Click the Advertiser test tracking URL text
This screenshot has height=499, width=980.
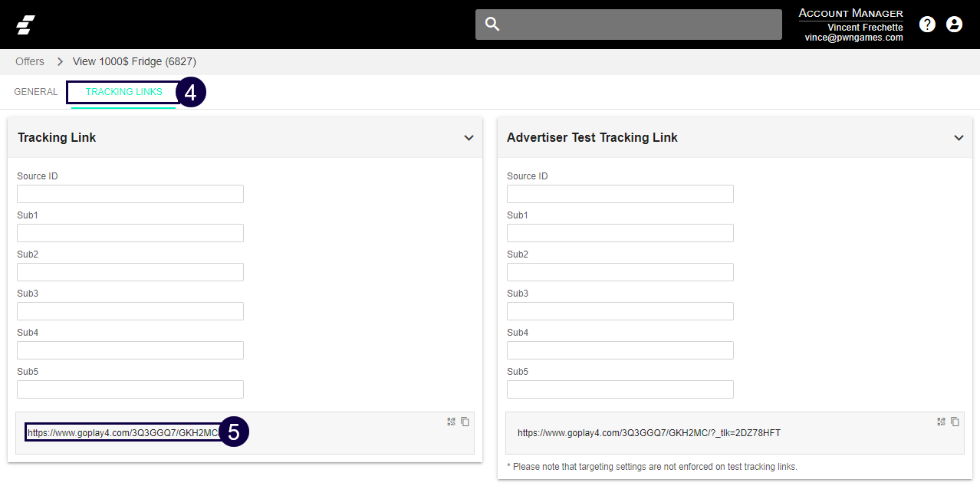(649, 433)
